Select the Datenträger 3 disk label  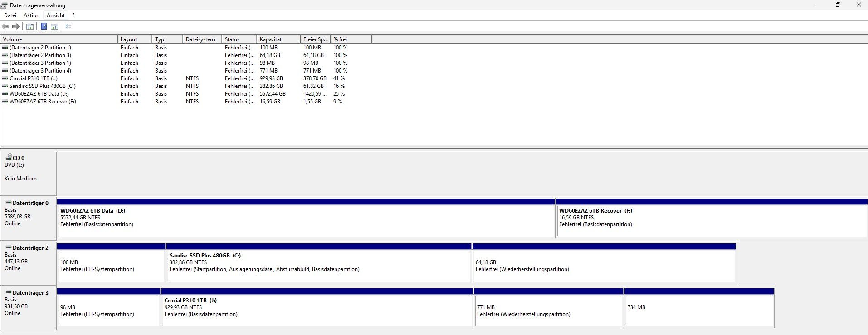click(x=28, y=308)
